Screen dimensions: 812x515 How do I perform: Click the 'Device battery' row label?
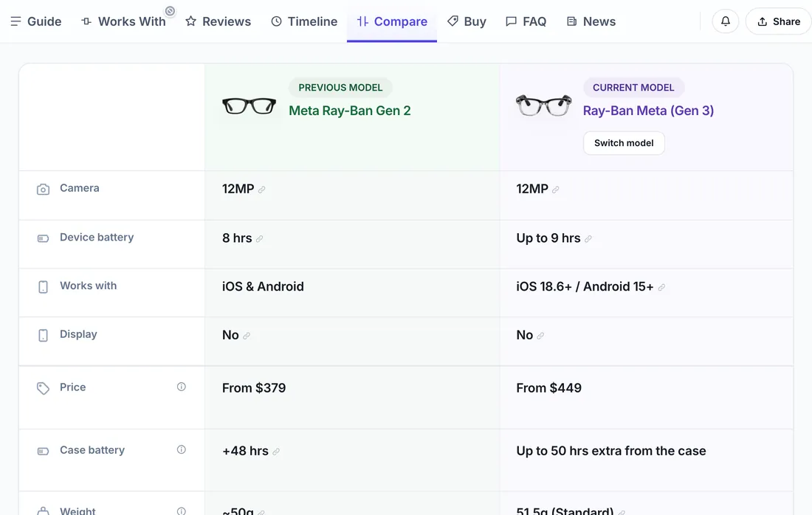pyautogui.click(x=97, y=237)
